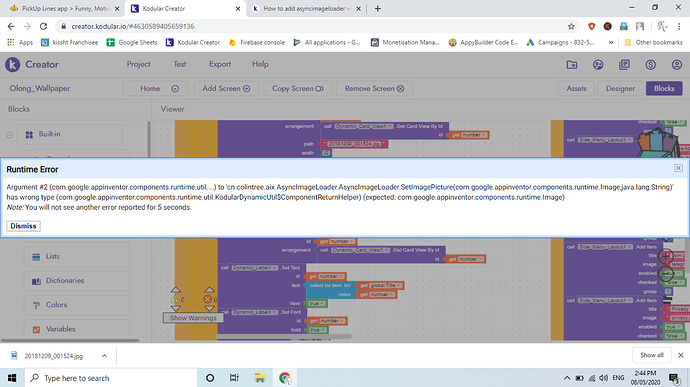Click the Windows taskbar search field
The height and width of the screenshot is (387, 690).
pos(111,378)
